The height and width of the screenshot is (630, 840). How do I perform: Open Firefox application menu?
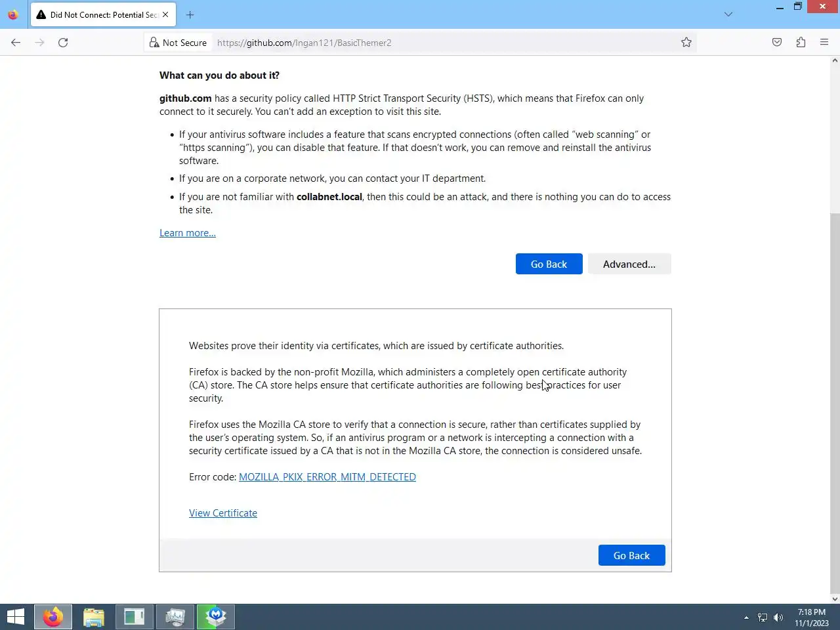tap(824, 43)
